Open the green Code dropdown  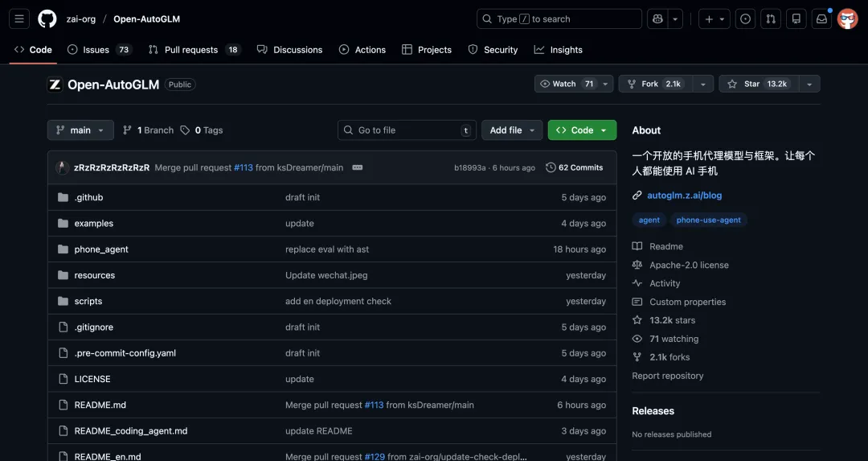pyautogui.click(x=582, y=130)
